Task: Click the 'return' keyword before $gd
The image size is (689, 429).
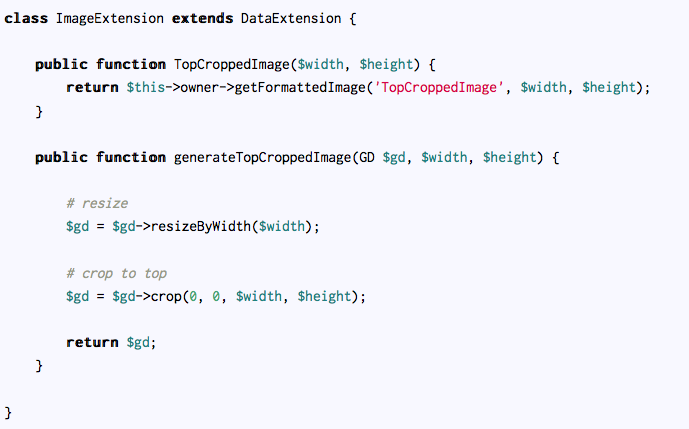Action: coord(92,342)
